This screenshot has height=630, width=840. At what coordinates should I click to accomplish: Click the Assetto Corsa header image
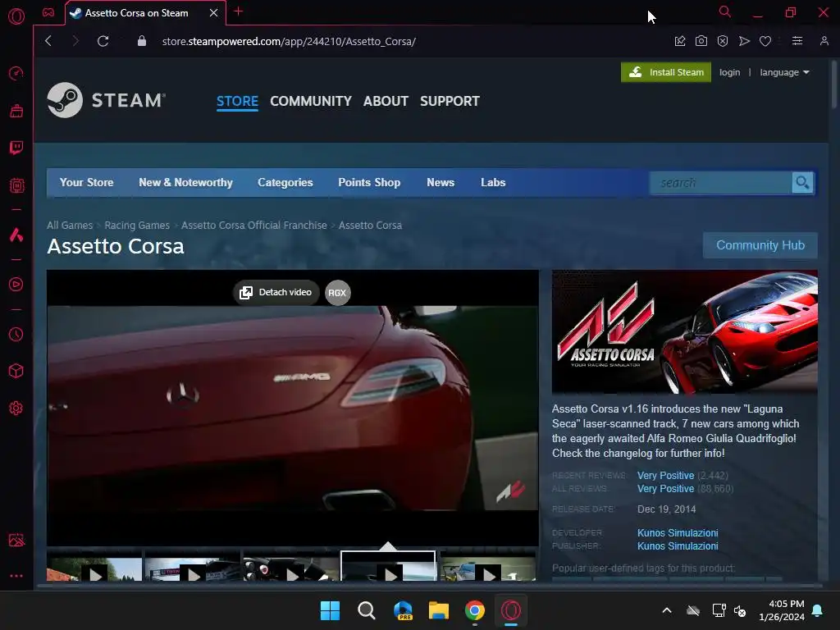pos(685,331)
